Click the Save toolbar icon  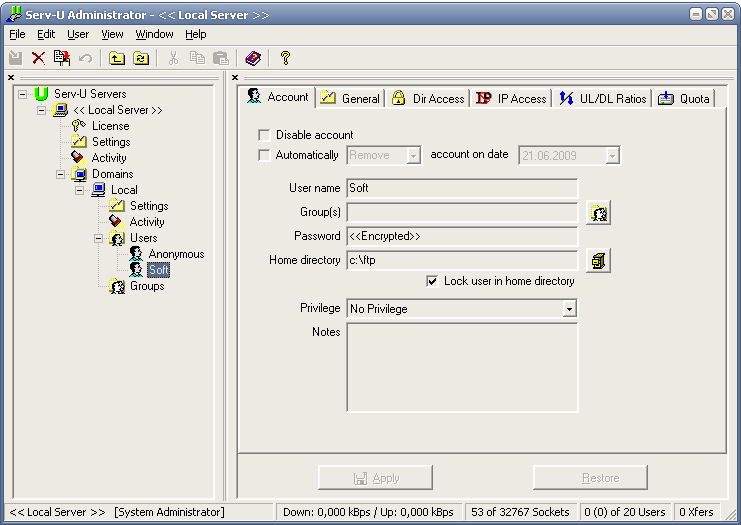16,58
